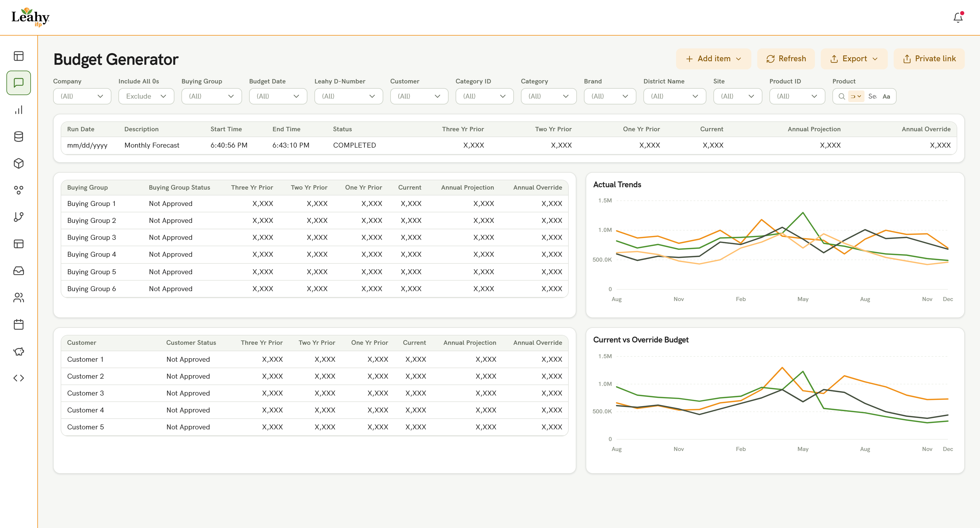Select the highlighted chat bubble sidebar icon
The width and height of the screenshot is (980, 528).
point(19,83)
